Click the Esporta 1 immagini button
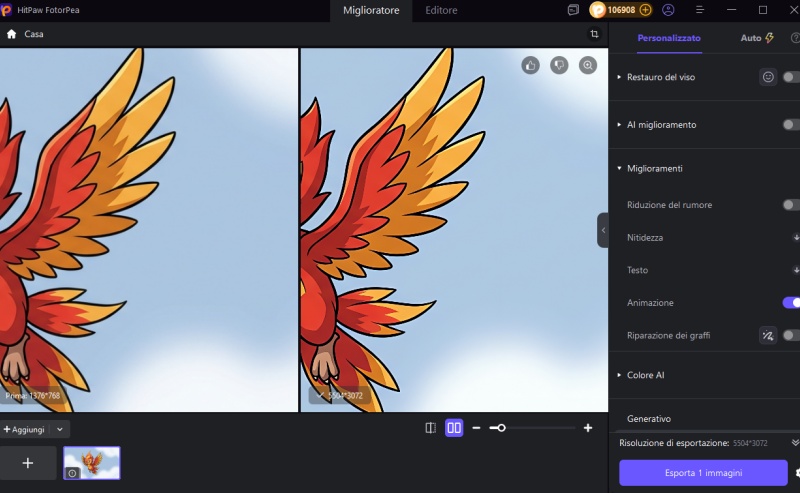The height and width of the screenshot is (493, 800). pos(703,473)
